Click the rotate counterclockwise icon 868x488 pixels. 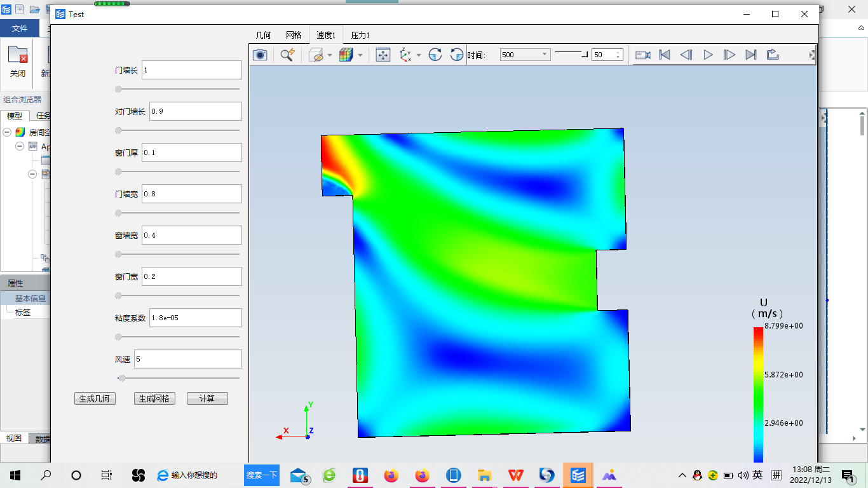456,55
